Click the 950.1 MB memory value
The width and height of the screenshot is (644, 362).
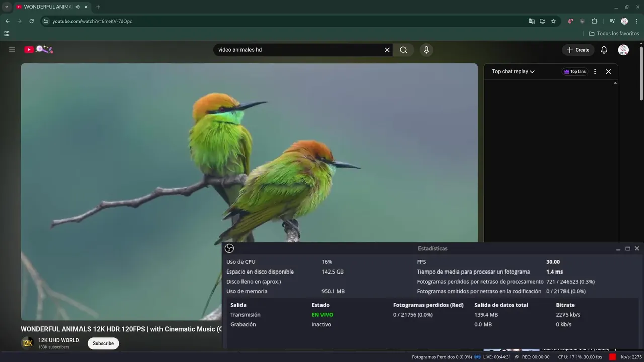tap(333, 291)
